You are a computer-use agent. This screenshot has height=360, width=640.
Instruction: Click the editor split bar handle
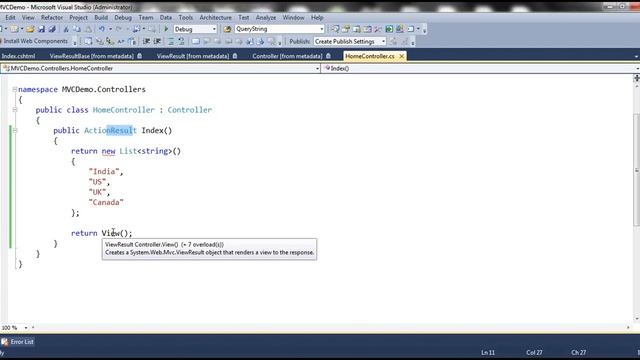click(x=636, y=78)
